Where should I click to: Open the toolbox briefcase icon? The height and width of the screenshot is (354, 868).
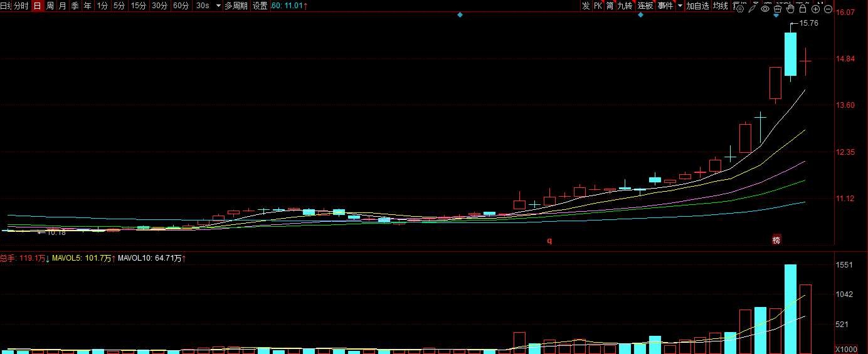tap(777, 9)
